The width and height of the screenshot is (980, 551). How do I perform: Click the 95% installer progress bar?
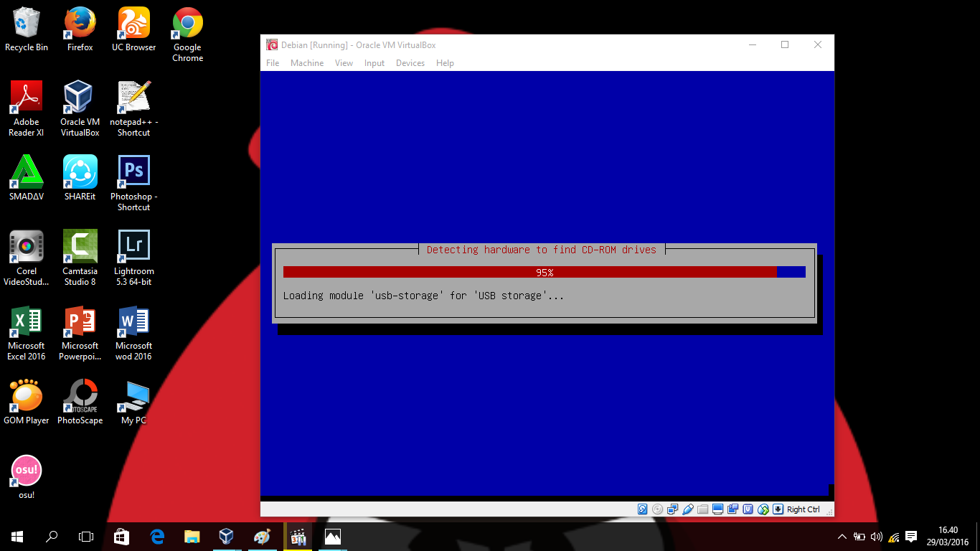click(x=545, y=272)
